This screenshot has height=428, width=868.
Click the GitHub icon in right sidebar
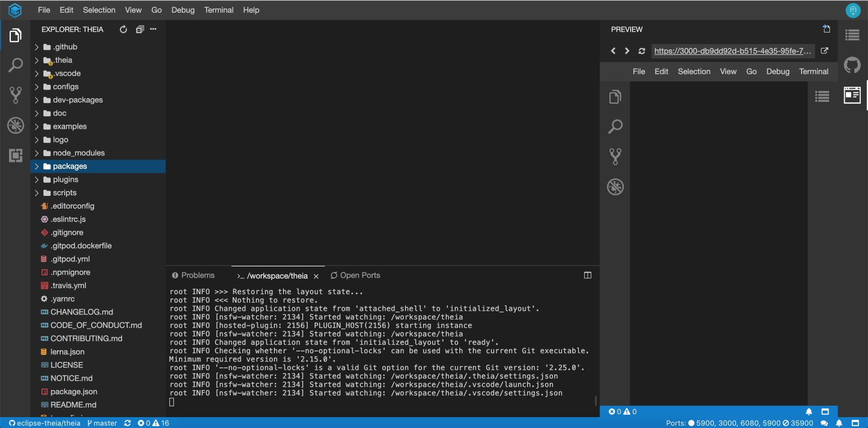click(852, 65)
